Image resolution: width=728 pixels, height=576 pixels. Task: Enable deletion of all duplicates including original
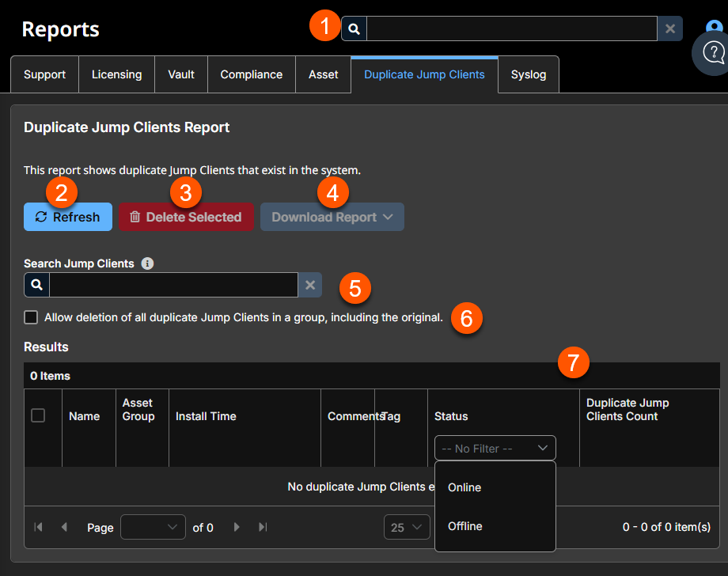pyautogui.click(x=31, y=317)
